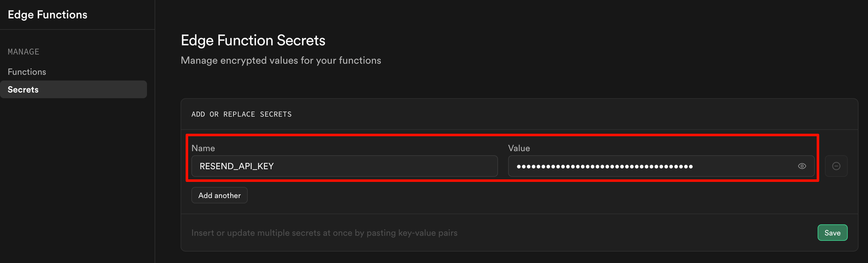This screenshot has height=263, width=868.
Task: Select the Secrets sidebar item
Action: tap(23, 89)
